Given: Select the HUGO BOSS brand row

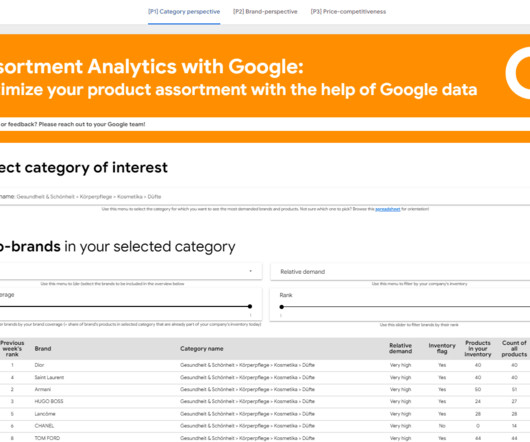Looking at the screenshot, I should point(265,402).
